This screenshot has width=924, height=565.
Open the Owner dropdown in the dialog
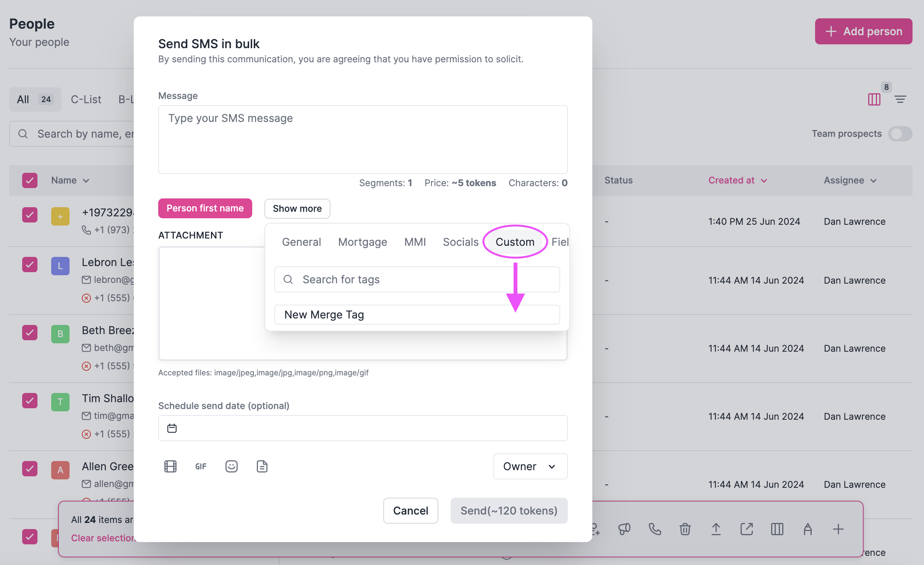[x=530, y=466]
